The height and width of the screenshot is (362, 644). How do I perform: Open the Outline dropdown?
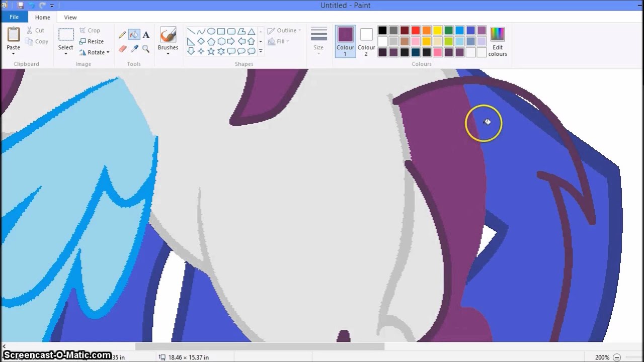[284, 31]
